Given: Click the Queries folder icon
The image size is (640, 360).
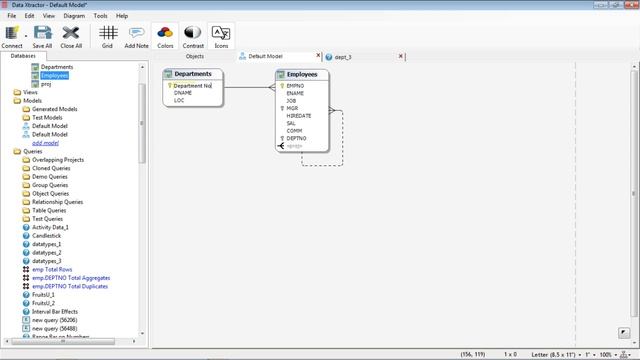Looking at the screenshot, I should pyautogui.click(x=17, y=151).
